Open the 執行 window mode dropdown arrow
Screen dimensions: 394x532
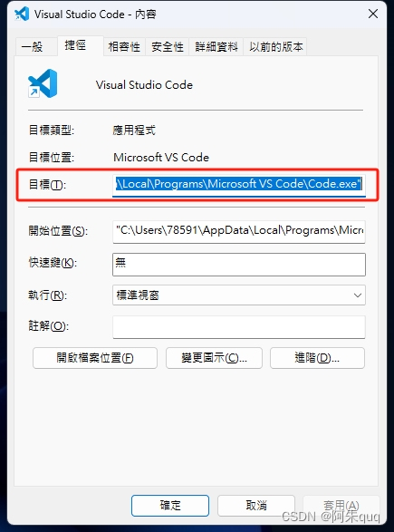tap(358, 295)
